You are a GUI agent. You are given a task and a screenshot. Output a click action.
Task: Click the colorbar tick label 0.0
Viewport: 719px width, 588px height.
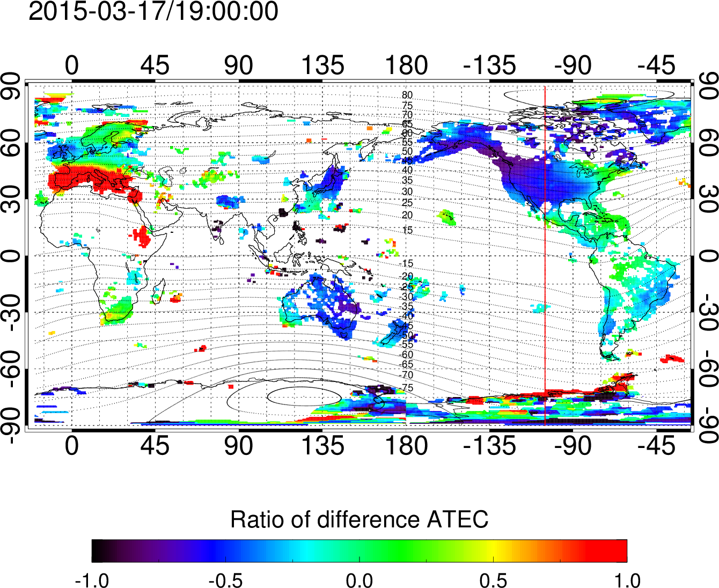click(x=359, y=580)
